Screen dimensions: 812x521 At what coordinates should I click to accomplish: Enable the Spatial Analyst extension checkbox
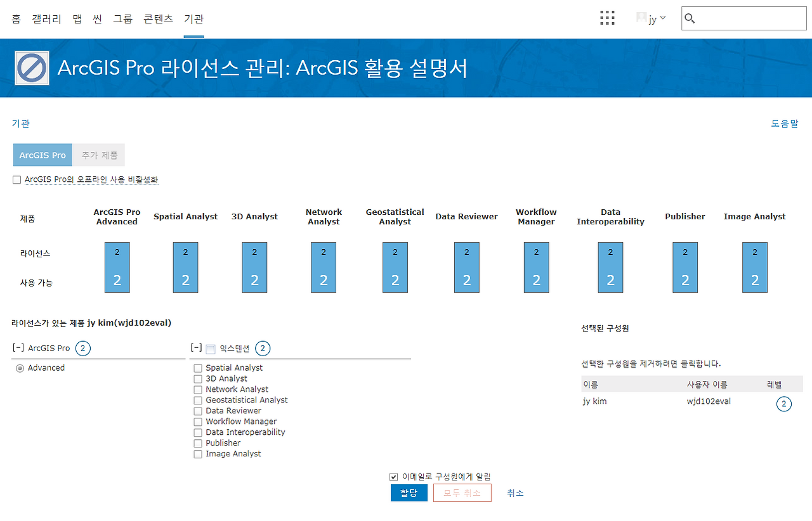pos(198,368)
